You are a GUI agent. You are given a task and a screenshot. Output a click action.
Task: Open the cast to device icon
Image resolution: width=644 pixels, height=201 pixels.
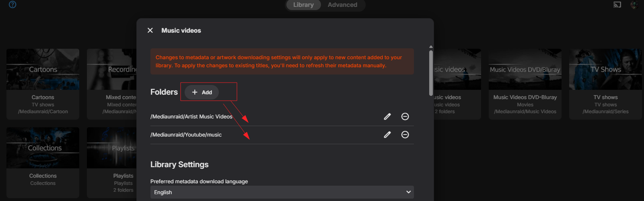pyautogui.click(x=617, y=5)
